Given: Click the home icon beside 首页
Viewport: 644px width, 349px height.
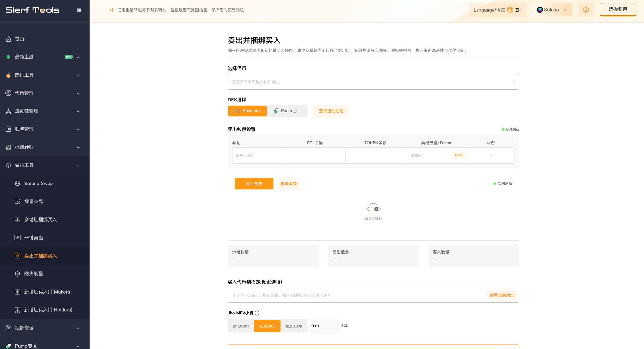Looking at the screenshot, I should tap(8, 39).
